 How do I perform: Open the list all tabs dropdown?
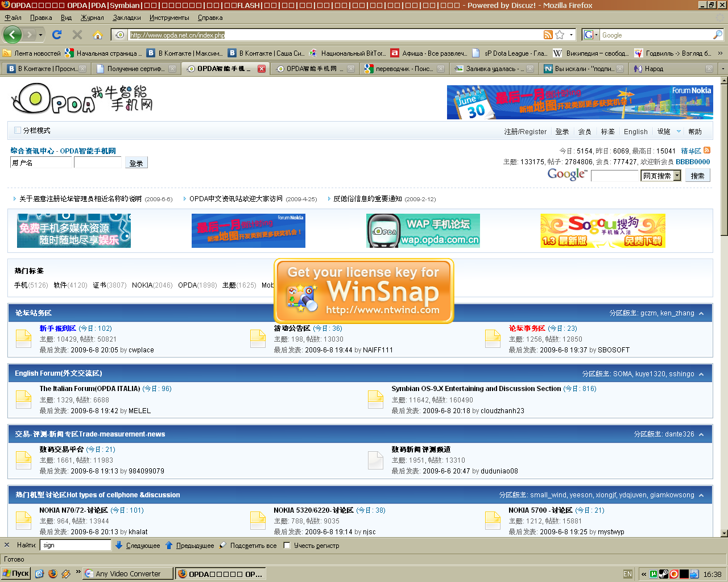pyautogui.click(x=723, y=69)
